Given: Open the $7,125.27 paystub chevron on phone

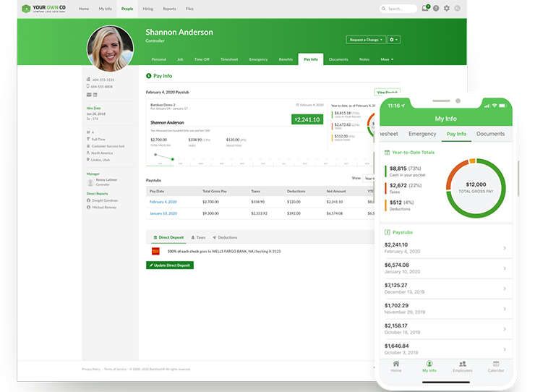Looking at the screenshot, I should click(505, 289).
